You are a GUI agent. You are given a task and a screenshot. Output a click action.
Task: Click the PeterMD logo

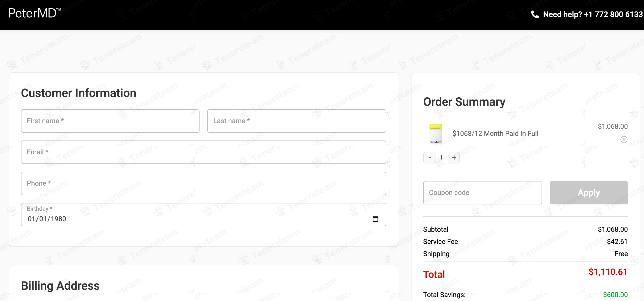pyautogui.click(x=34, y=13)
